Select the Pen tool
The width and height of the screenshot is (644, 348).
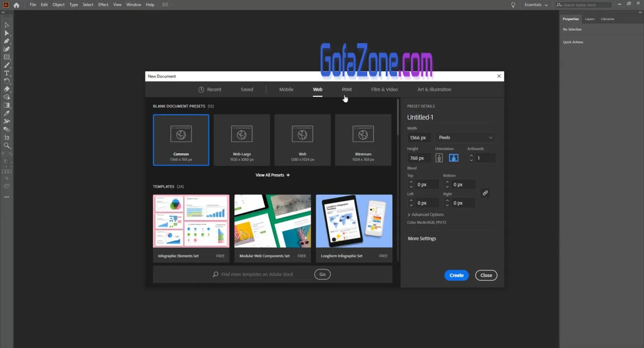point(7,41)
